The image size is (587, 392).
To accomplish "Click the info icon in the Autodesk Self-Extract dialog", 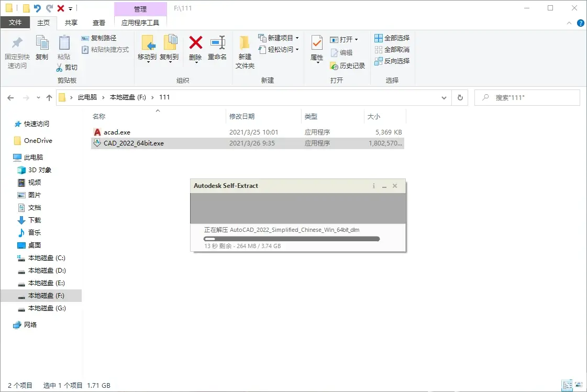I will [373, 186].
